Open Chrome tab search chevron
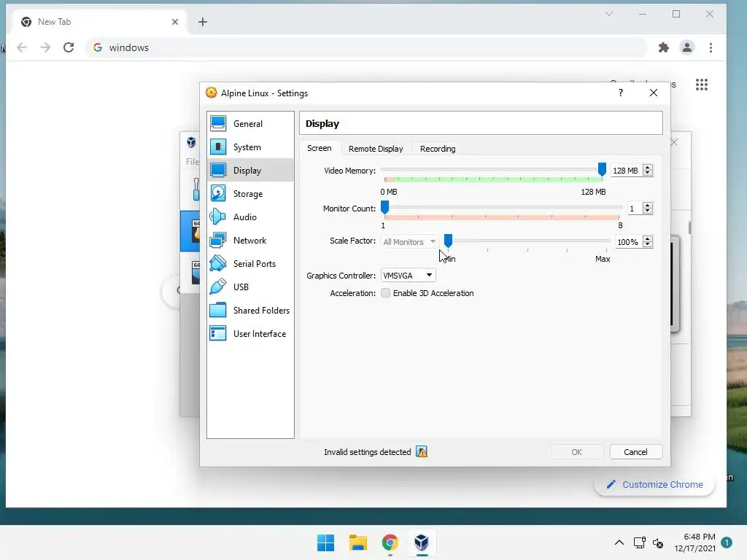The image size is (747, 560). click(609, 14)
